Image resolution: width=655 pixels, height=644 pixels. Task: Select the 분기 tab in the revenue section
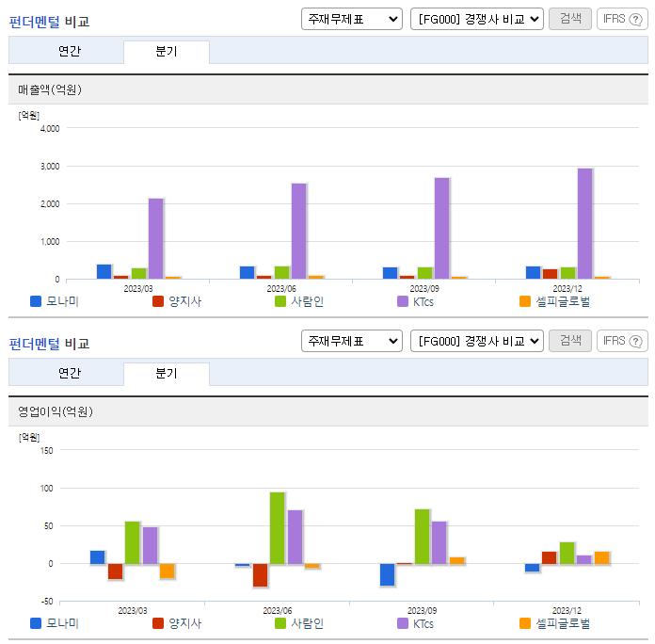click(167, 52)
